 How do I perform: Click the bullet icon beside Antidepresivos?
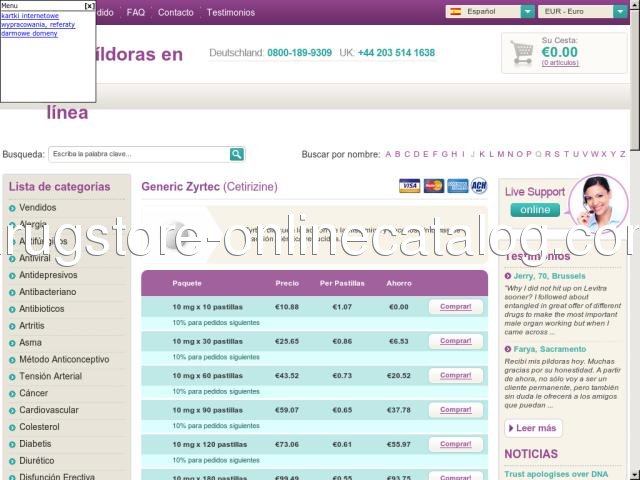click(12, 276)
